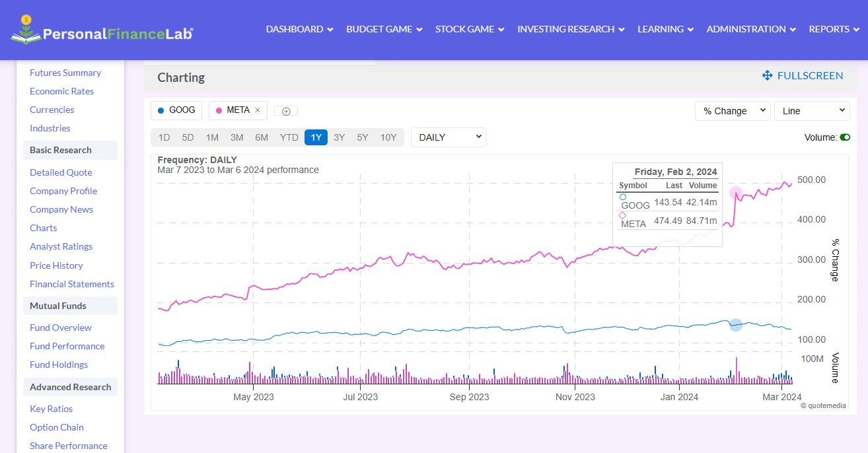Open Fund Performance
The height and width of the screenshot is (453, 868).
[67, 346]
